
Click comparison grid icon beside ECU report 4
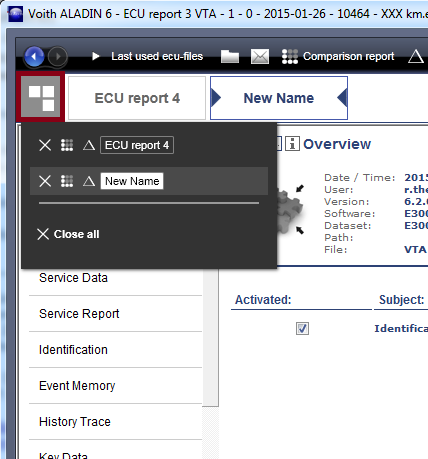click(x=67, y=145)
